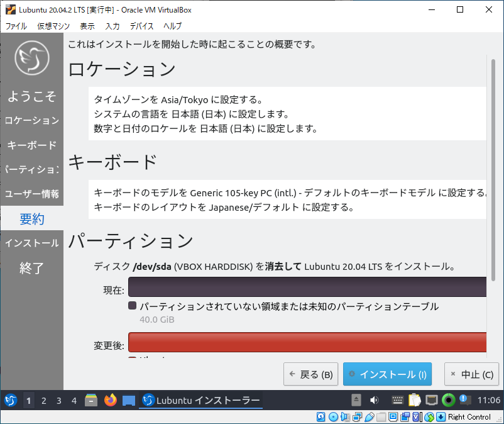Open the 入力 menu
504x424 pixels.
(x=112, y=26)
